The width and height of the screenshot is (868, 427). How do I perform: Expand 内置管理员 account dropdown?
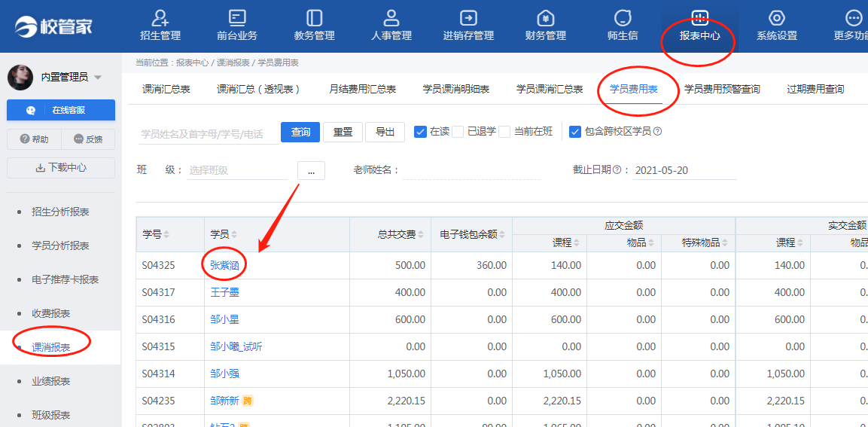coord(98,77)
